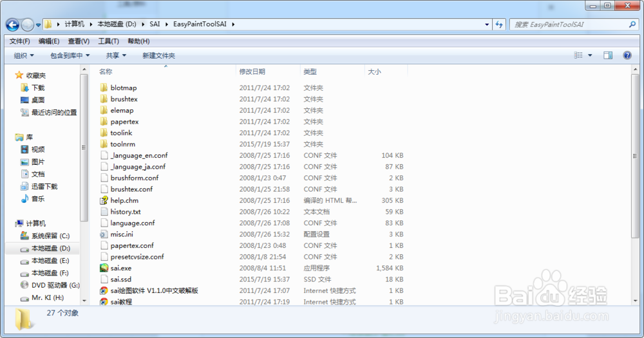Image resolution: width=644 pixels, height=338 pixels.
Task: Select the history.txt file icon
Action: (104, 212)
